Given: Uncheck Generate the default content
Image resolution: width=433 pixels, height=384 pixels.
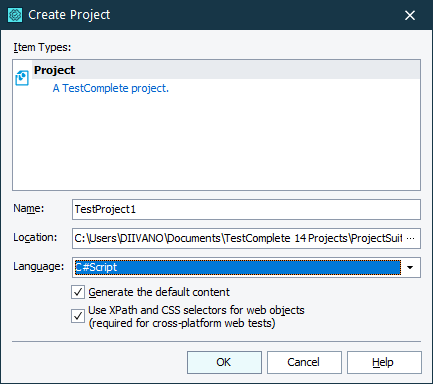Looking at the screenshot, I should (x=78, y=292).
